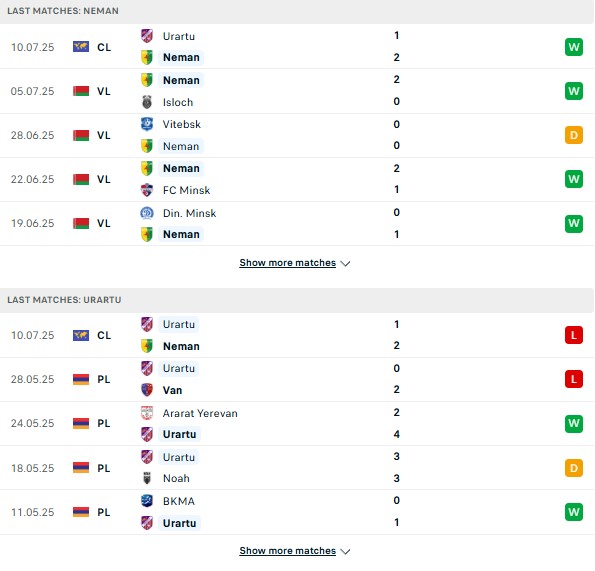Click the FC Minsk crest icon
Image resolution: width=595 pixels, height=571 pixels.
pos(147,190)
